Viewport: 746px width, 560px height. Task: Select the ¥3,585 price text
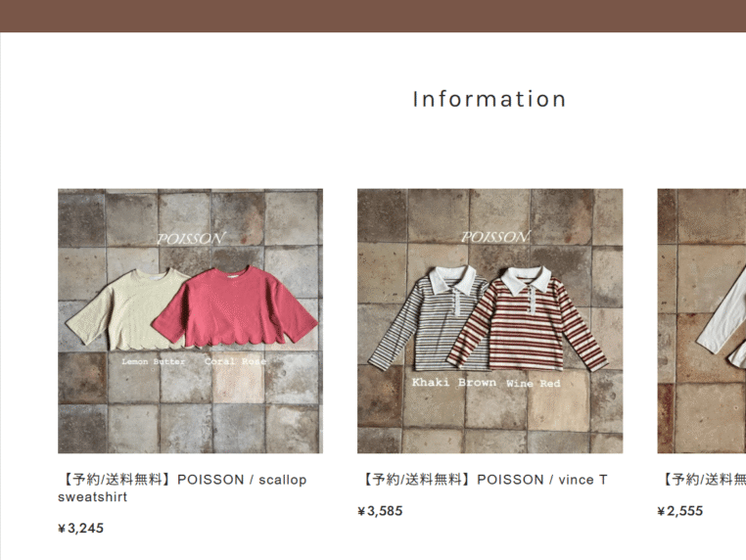(380, 511)
